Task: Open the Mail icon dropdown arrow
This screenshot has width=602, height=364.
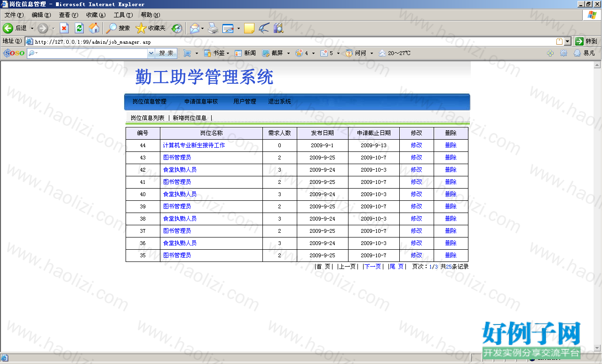Action: click(203, 28)
